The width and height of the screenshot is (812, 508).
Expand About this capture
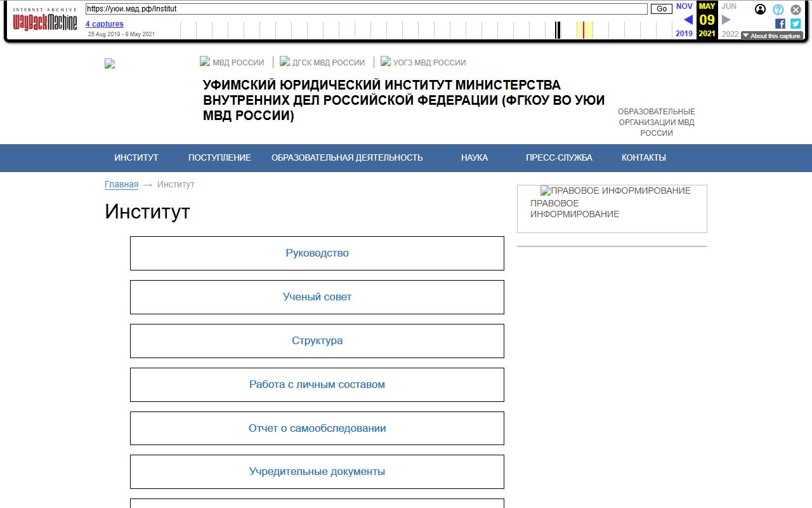click(771, 36)
